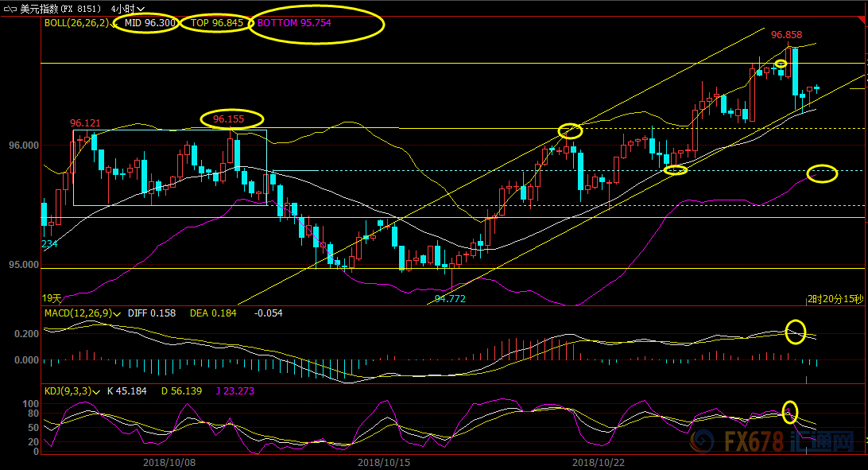868x470 pixels.
Task: Click the link icon beside 美元指数 title
Action: click(x=10, y=9)
